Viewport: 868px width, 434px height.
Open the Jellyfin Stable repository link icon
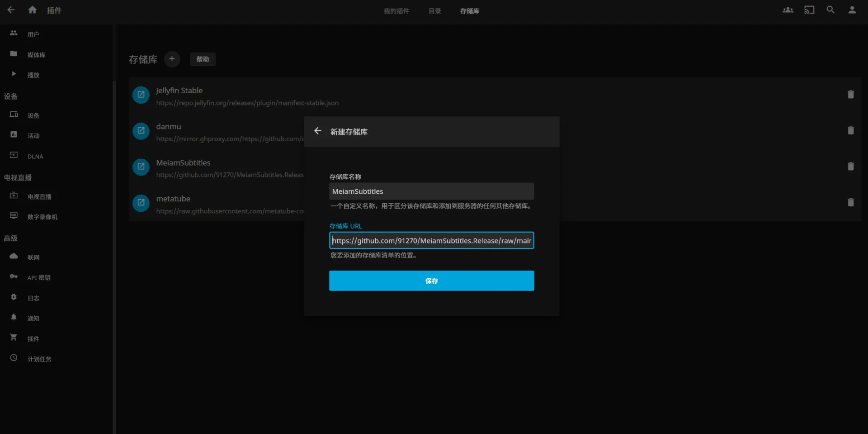[x=141, y=95]
